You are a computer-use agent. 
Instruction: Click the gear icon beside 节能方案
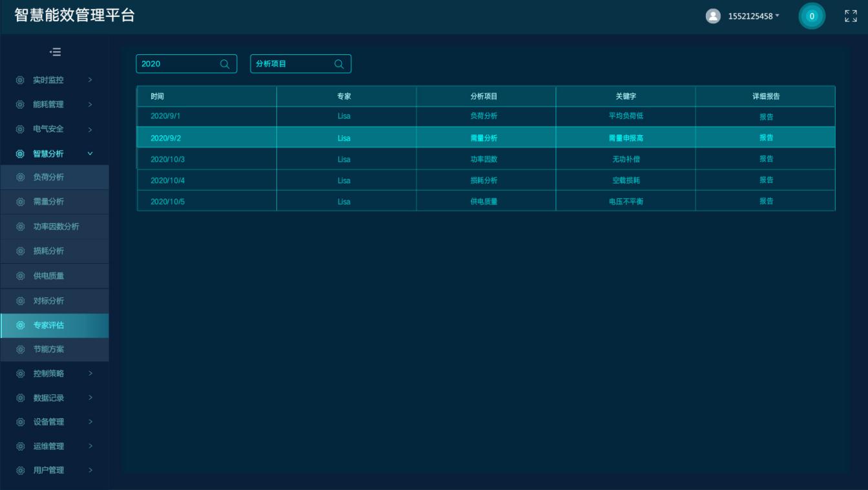[20, 350]
